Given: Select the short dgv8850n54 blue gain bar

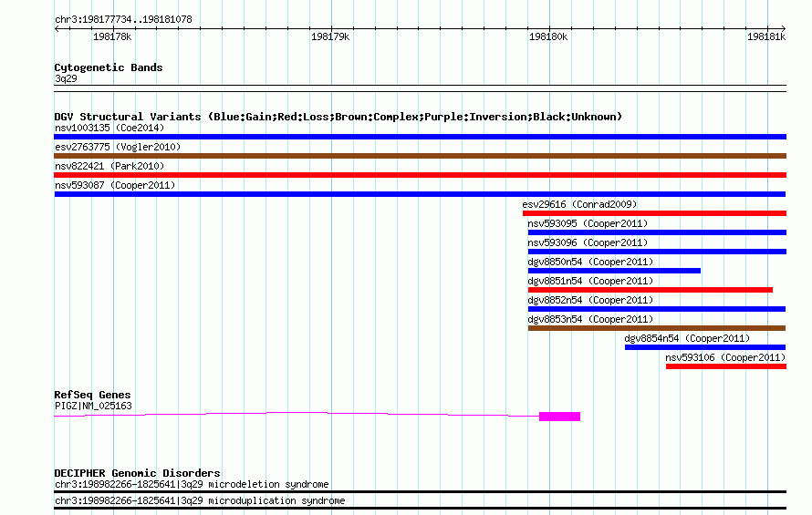Looking at the screenshot, I should click(614, 271).
